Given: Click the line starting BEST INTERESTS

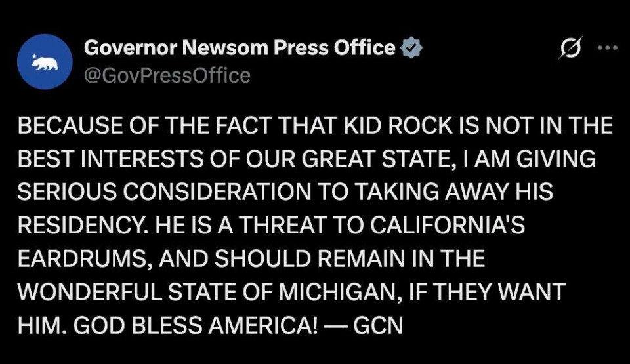Looking at the screenshot, I should 306,158.
